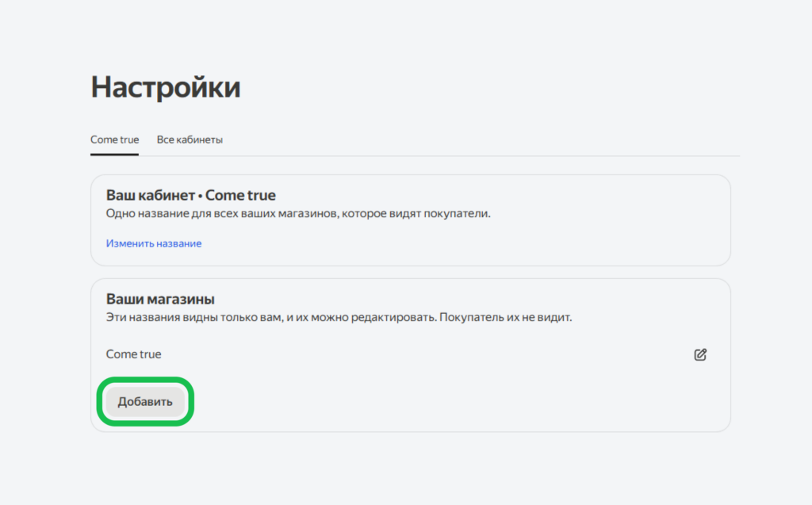Click the pencil edit icon for Come true shop
This screenshot has width=812, height=505.
[x=700, y=354]
